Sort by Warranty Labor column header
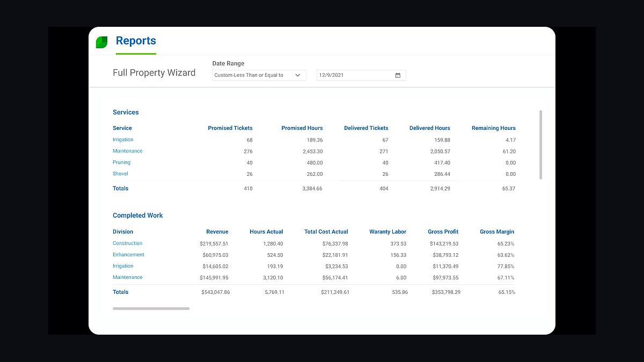The width and height of the screenshot is (644, 362). point(387,232)
